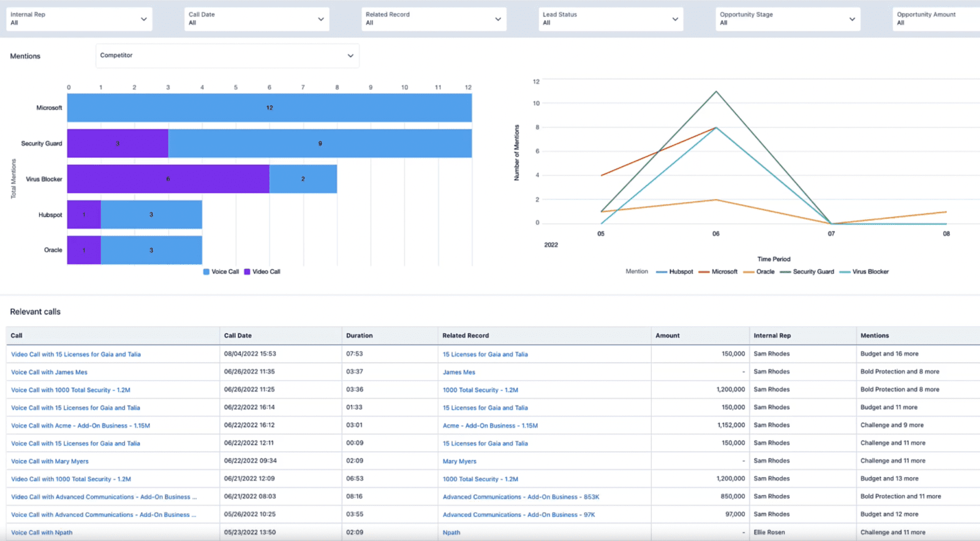
Task: Open the Lead Status filter dropdown
Action: (611, 19)
